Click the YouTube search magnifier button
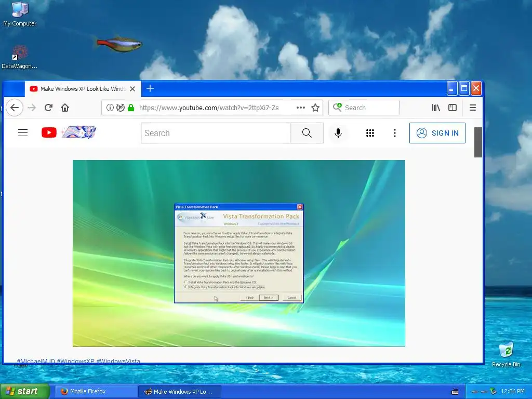This screenshot has width=532, height=399. pos(307,133)
